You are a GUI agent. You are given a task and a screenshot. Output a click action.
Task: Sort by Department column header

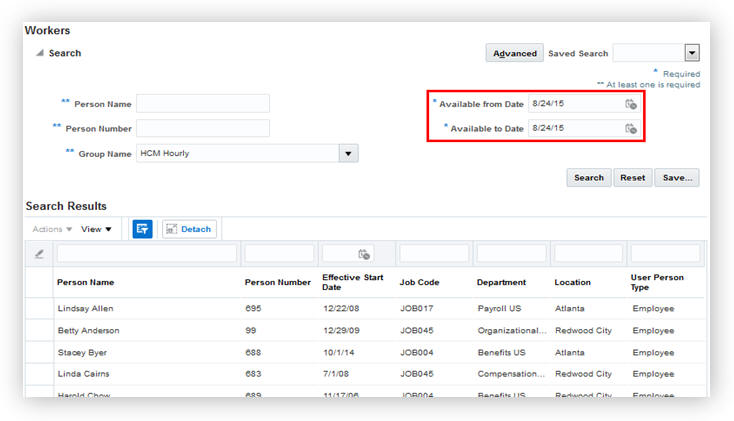[501, 282]
